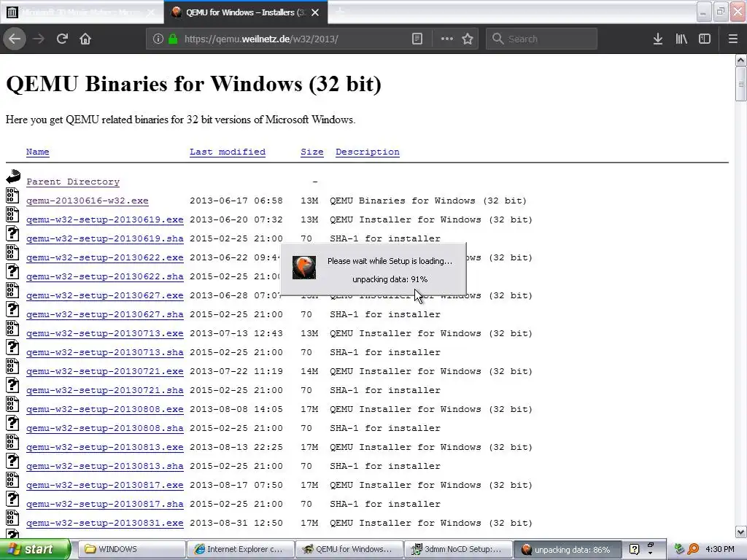The width and height of the screenshot is (747, 560).
Task: Bookmark this page with star icon
Action: pos(468,39)
